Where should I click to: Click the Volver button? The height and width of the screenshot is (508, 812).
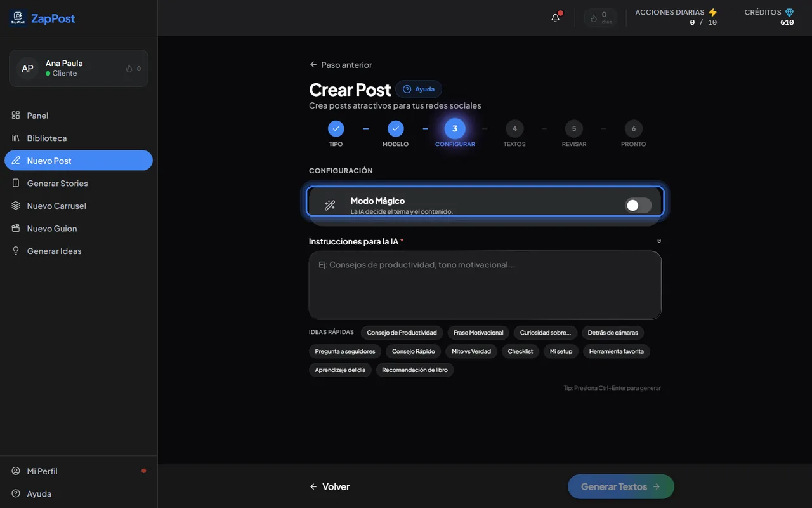329,486
